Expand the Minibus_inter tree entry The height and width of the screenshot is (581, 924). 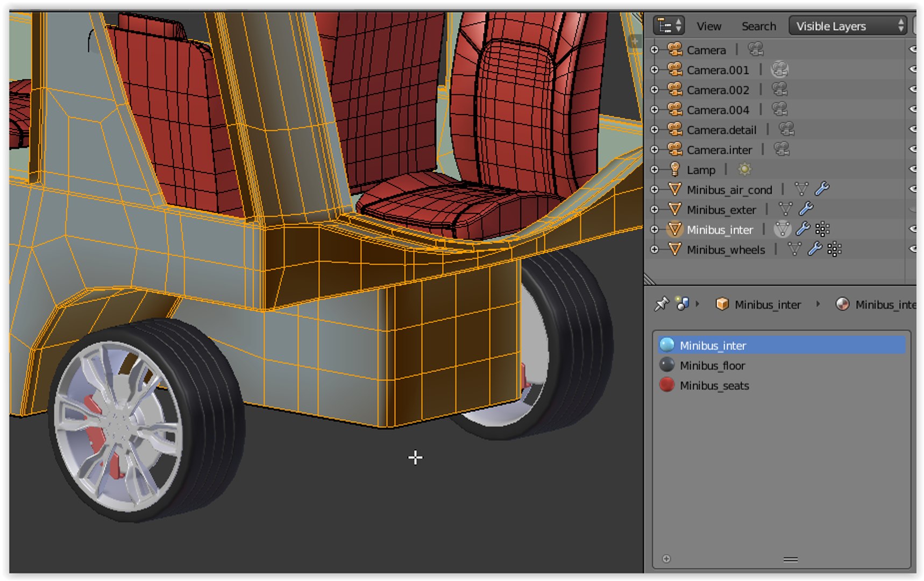655,230
